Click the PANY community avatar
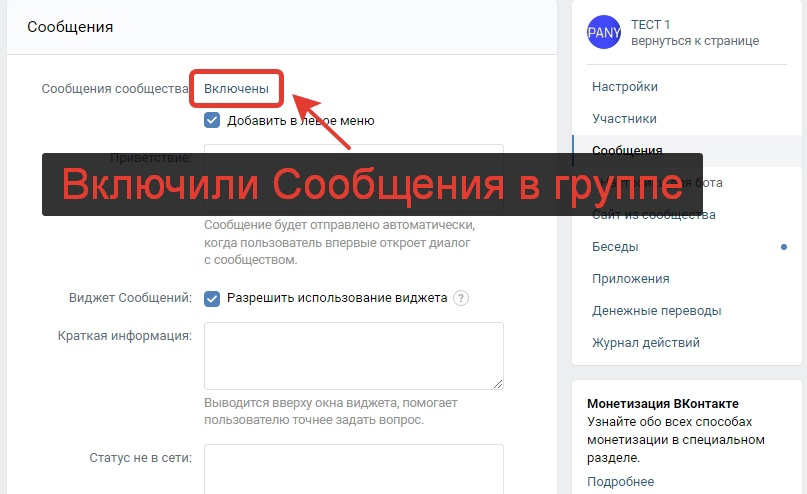The image size is (807, 494). [x=604, y=32]
